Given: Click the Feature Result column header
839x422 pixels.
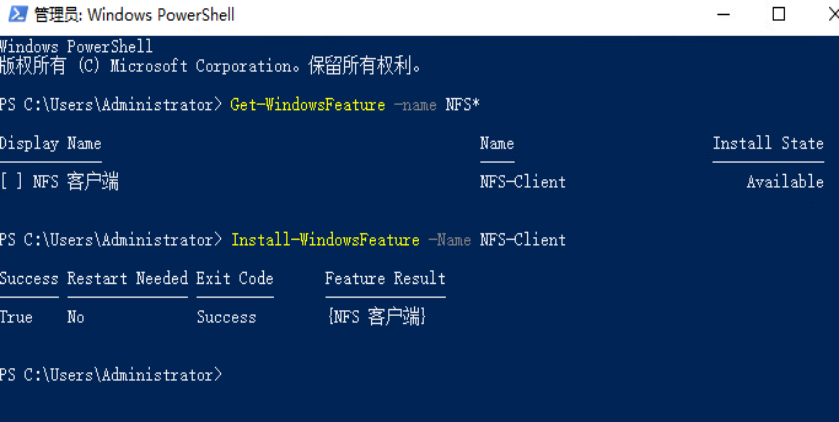Looking at the screenshot, I should [x=385, y=278].
